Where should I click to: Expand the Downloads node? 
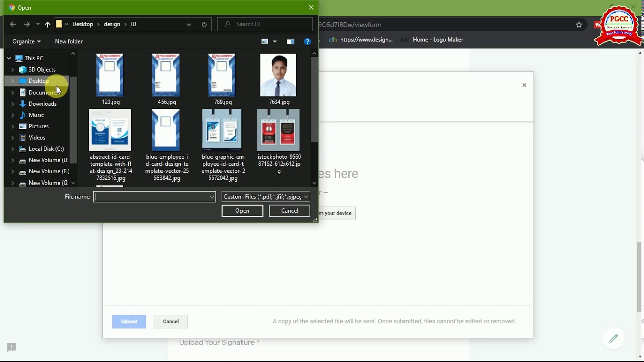click(x=13, y=104)
